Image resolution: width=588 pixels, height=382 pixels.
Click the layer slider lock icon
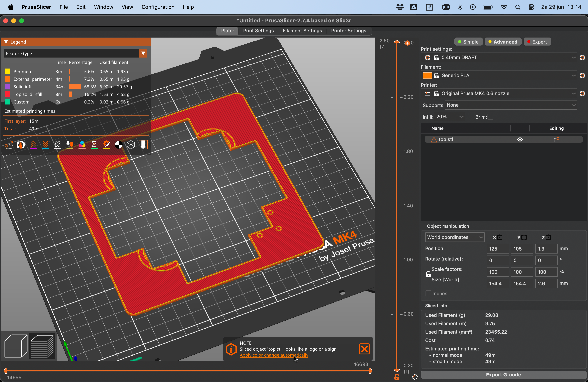tap(397, 377)
